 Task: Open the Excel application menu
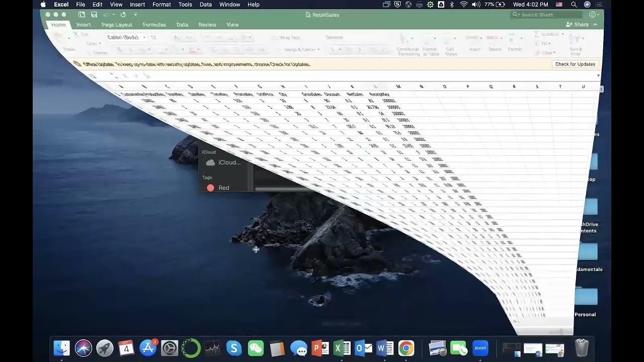(61, 5)
